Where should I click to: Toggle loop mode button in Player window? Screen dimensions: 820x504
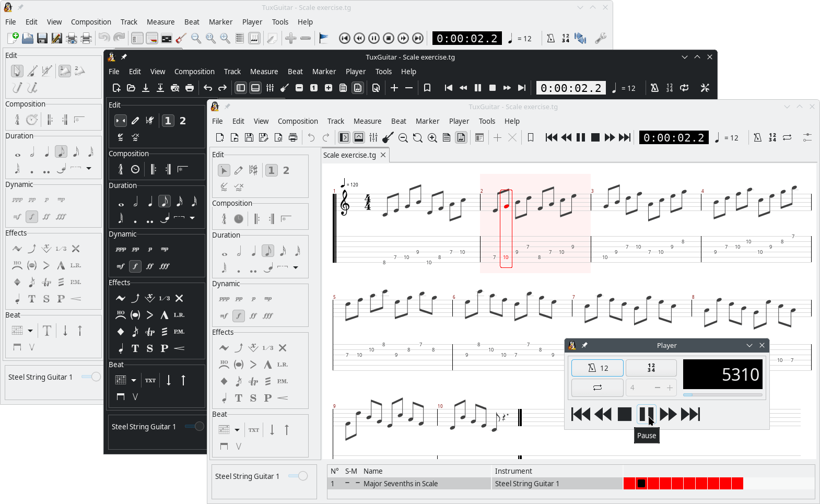[x=598, y=388]
